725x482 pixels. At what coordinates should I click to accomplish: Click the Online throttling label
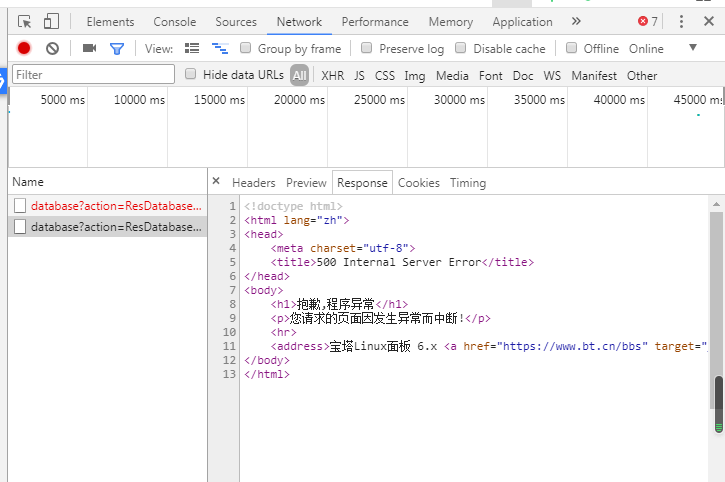tap(646, 49)
